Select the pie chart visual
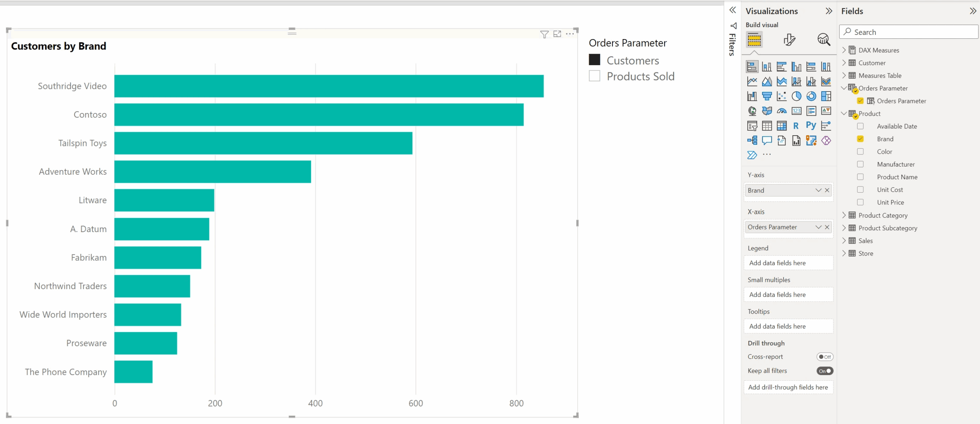980x424 pixels. pos(796,96)
